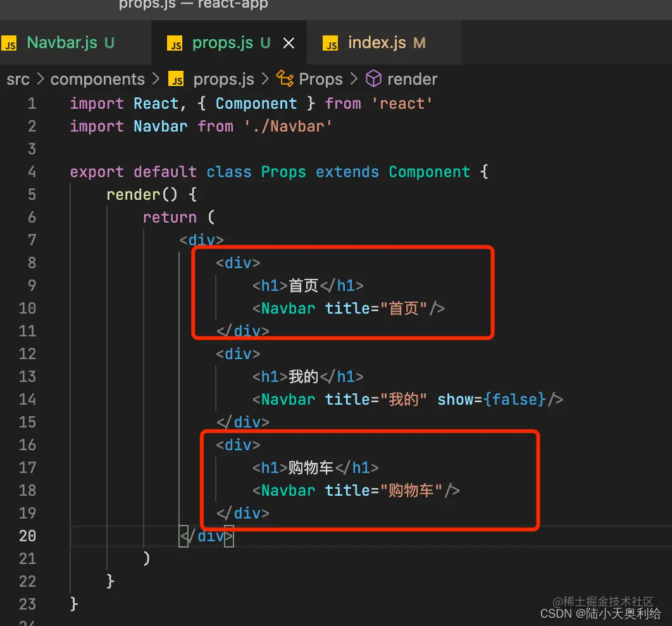Viewport: 672px width, 626px height.
Task: Click the Navbar identifier on line 2
Action: tap(161, 126)
